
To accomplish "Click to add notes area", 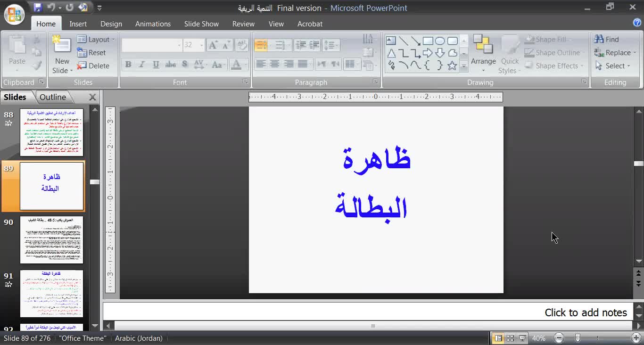I will 368,312.
